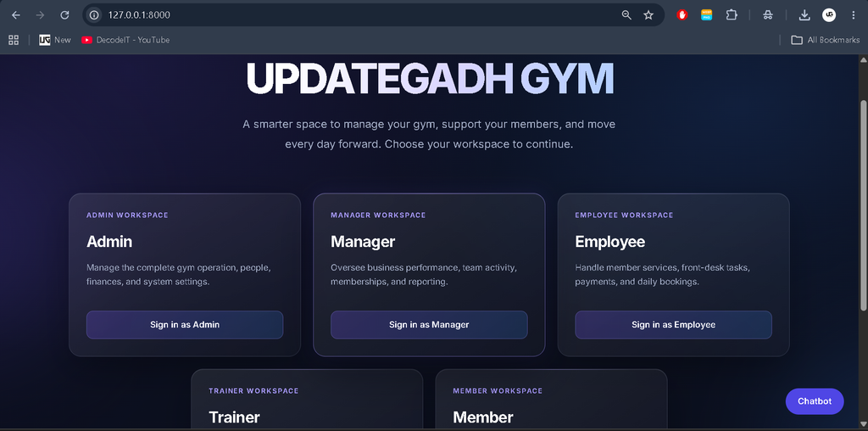Open the DecodeIT - YouTube bookmark

pyautogui.click(x=125, y=40)
